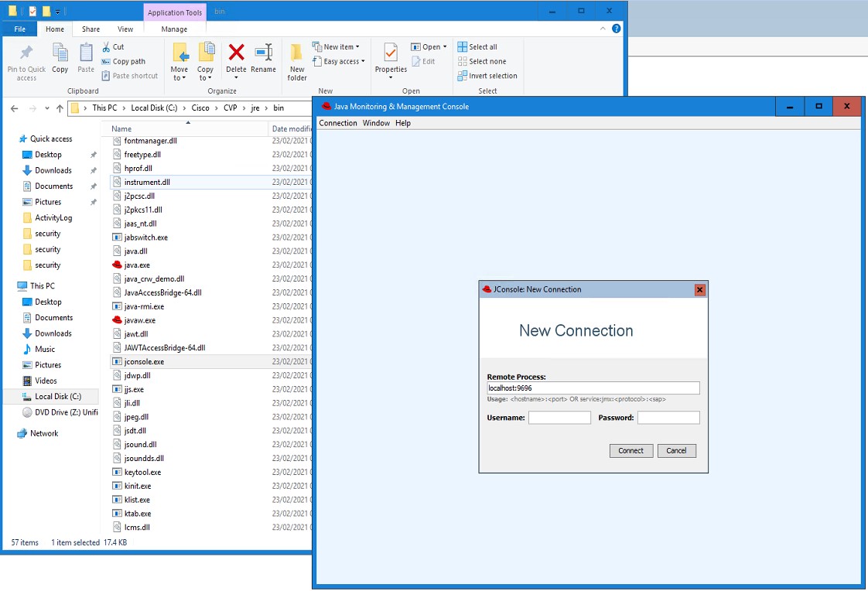This screenshot has width=868, height=591.
Task: Open the Connection menu in JConsole
Action: [x=337, y=124]
